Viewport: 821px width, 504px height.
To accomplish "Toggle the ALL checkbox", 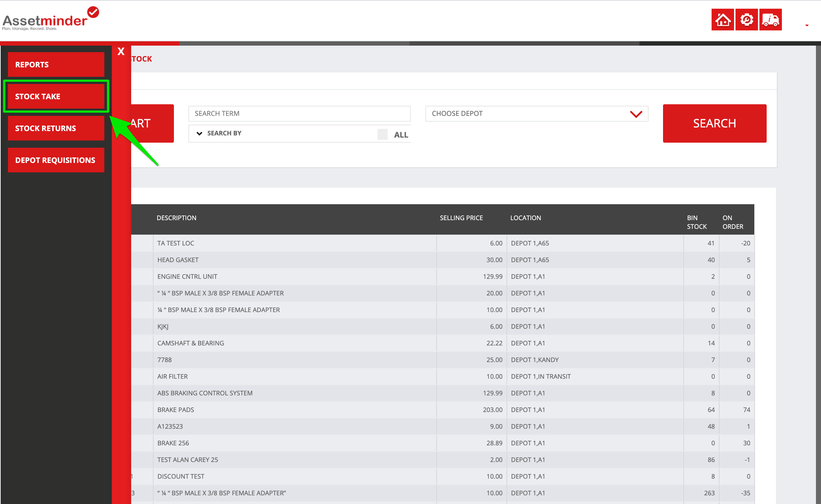I will click(x=382, y=134).
